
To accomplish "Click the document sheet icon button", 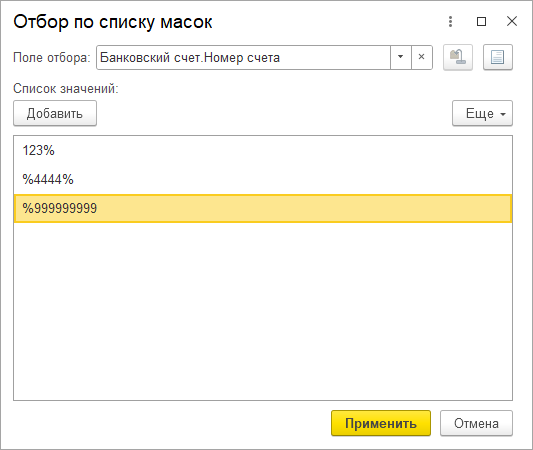I will [498, 57].
